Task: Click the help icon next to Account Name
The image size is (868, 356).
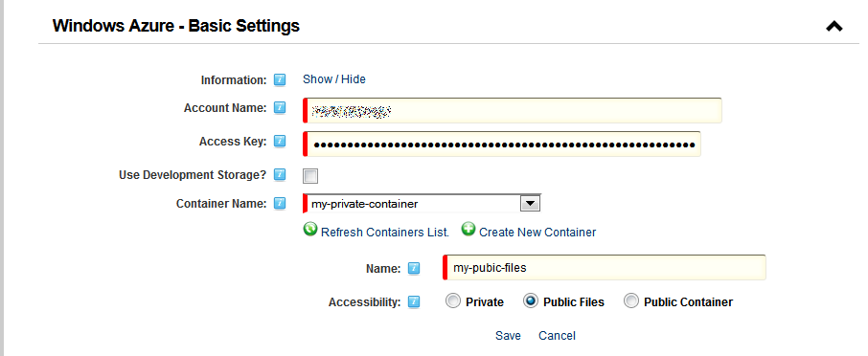Action: 280,108
